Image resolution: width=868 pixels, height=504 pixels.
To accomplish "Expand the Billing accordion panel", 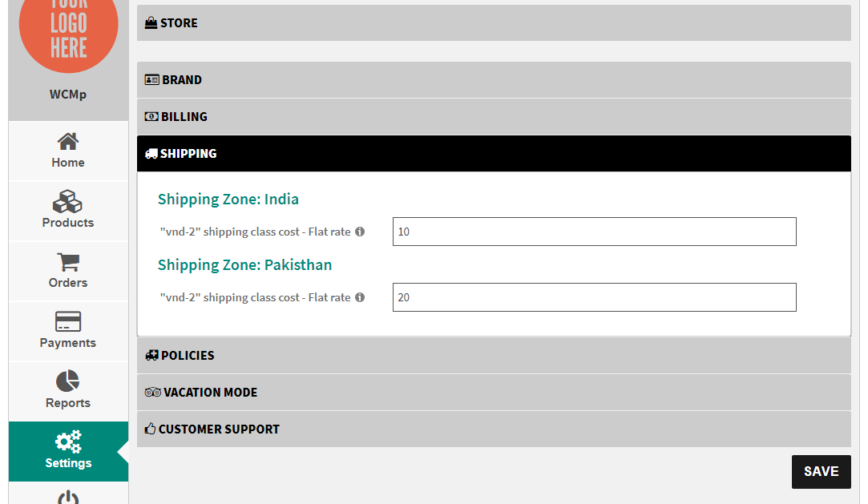I will 493,117.
